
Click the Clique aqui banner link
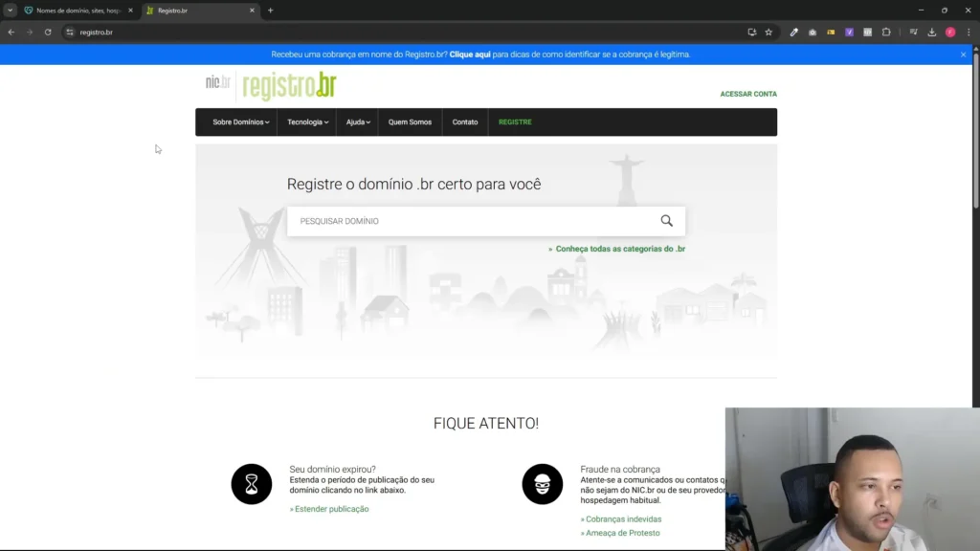coord(470,55)
